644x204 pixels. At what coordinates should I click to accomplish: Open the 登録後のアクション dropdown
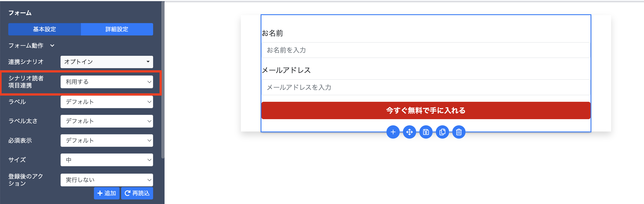click(107, 180)
